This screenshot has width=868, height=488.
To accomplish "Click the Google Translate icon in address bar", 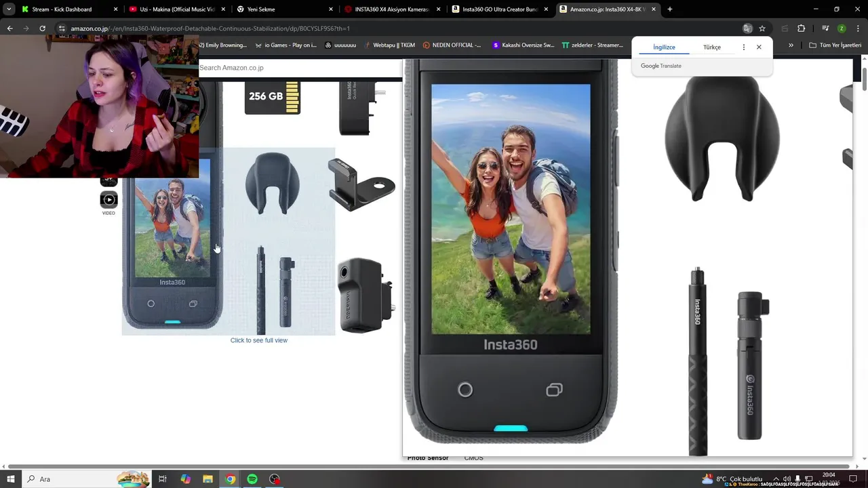I will pyautogui.click(x=747, y=28).
